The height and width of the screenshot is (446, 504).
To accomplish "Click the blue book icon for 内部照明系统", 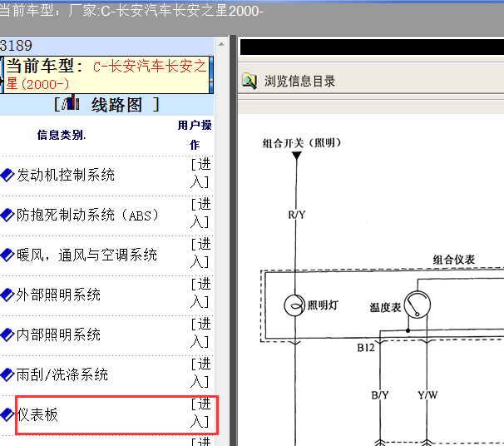I will [7, 334].
